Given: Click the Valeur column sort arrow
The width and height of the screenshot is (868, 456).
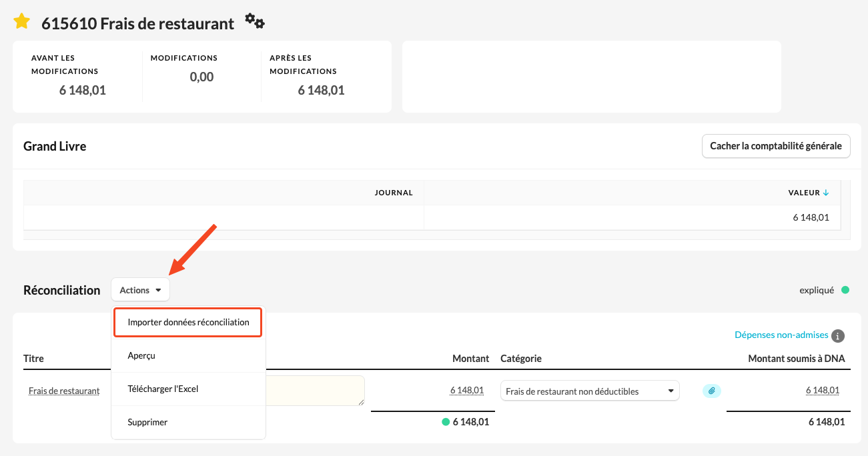Looking at the screenshot, I should [826, 193].
